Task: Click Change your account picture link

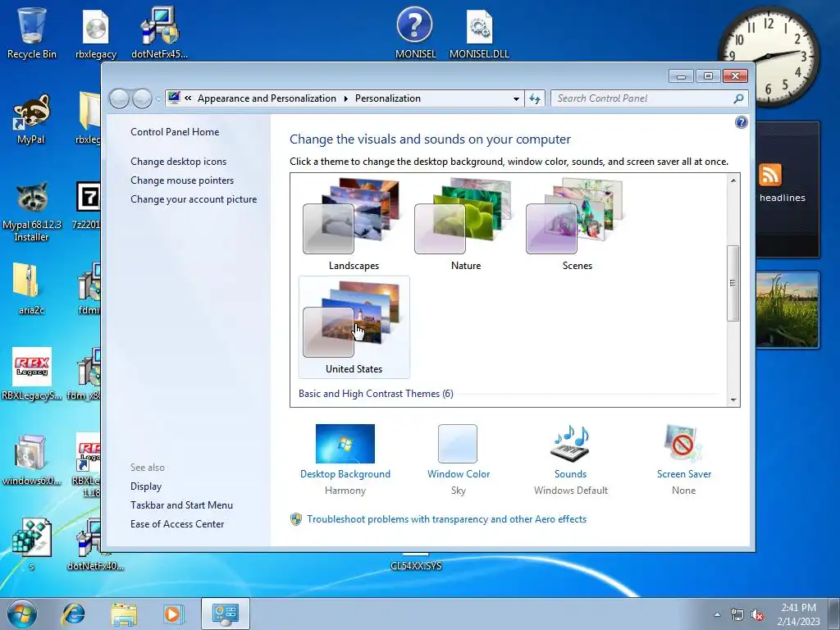Action: (x=194, y=199)
